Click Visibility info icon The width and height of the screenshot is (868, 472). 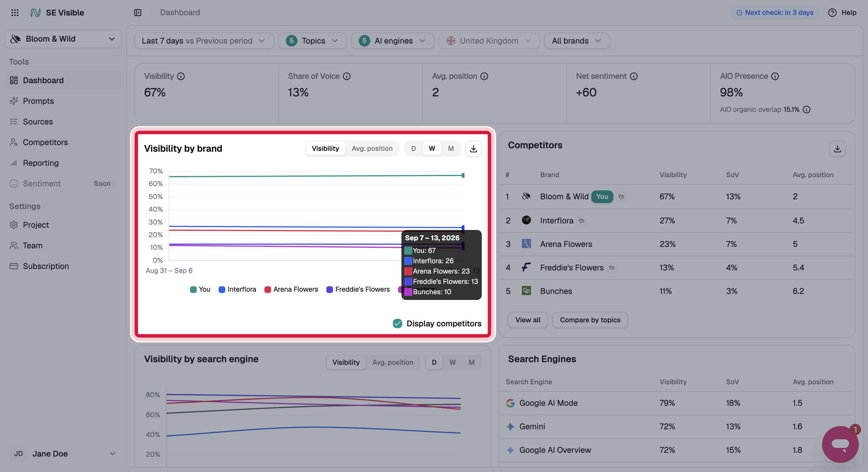click(x=181, y=77)
